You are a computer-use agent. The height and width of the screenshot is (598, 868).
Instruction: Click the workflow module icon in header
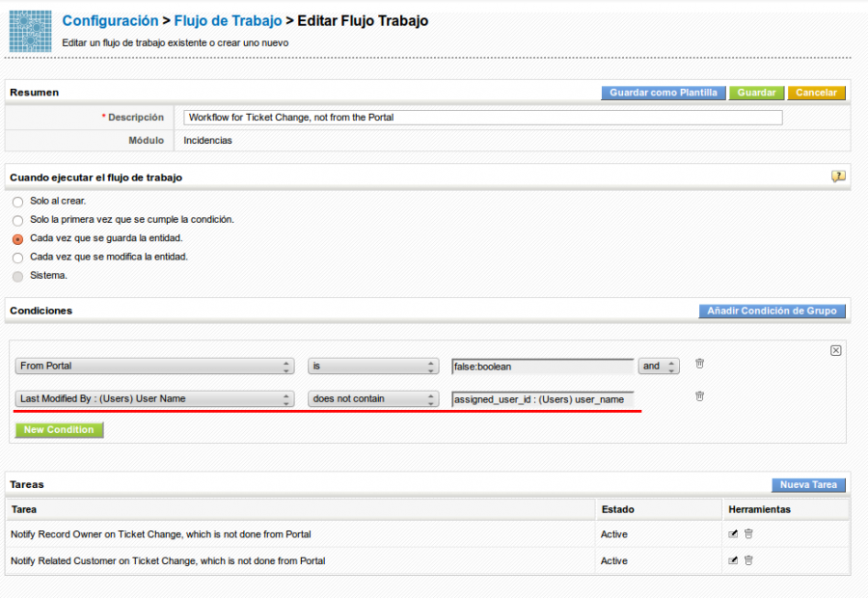point(31,31)
